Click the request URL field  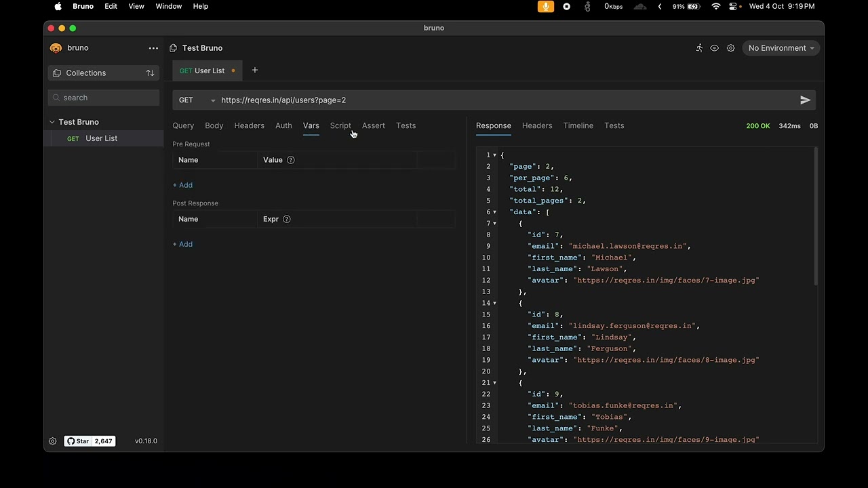click(505, 100)
